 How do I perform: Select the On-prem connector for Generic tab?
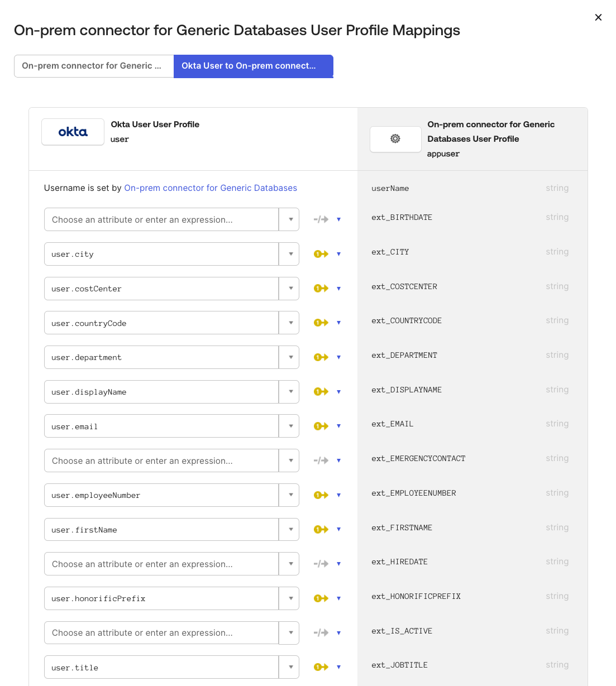coord(93,65)
